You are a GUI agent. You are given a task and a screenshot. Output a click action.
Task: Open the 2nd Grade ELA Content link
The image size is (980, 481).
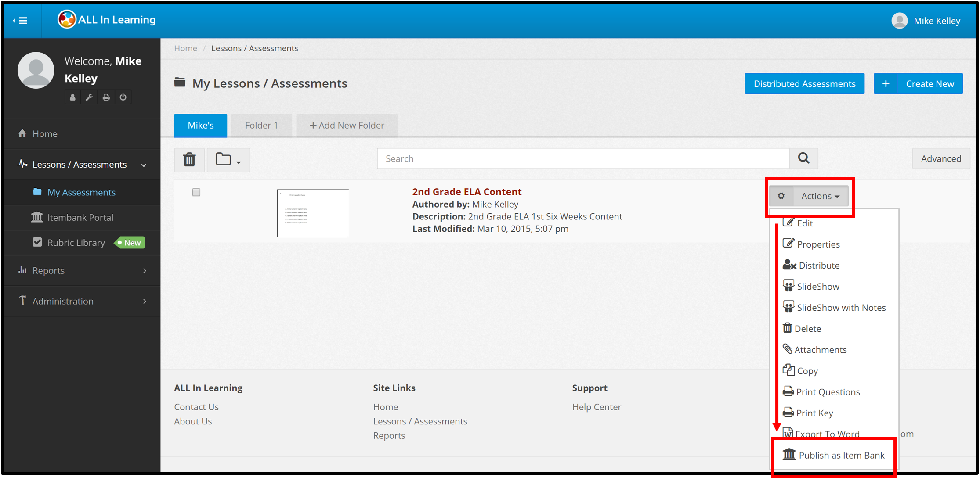tap(466, 192)
